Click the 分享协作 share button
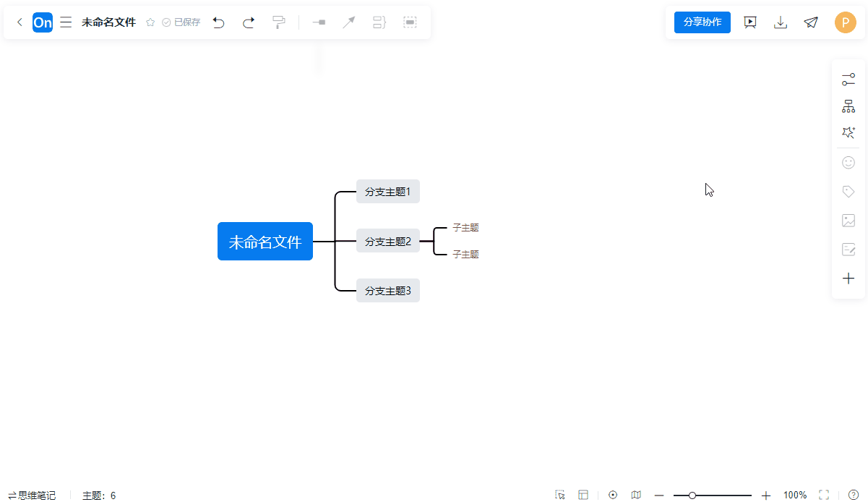Screen dimensions: 868x502 point(702,22)
